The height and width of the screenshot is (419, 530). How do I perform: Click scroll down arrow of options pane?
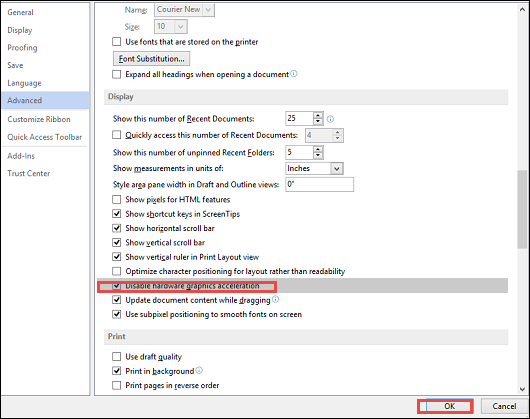tap(522, 389)
